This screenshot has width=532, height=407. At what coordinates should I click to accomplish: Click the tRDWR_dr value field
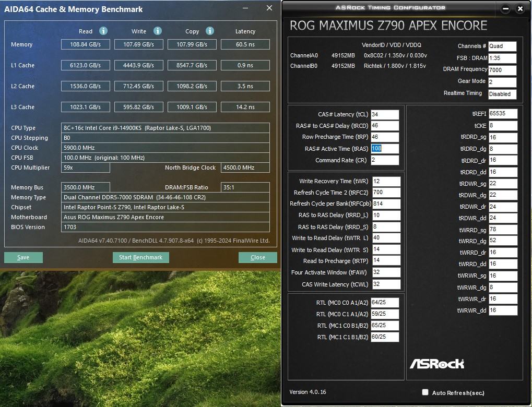(503, 207)
